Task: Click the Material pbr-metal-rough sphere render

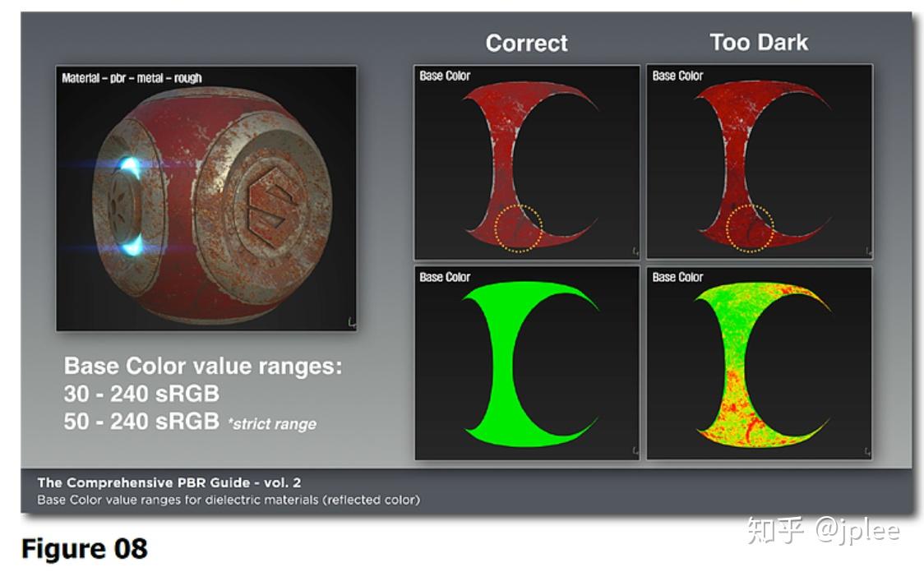Action: coord(206,198)
